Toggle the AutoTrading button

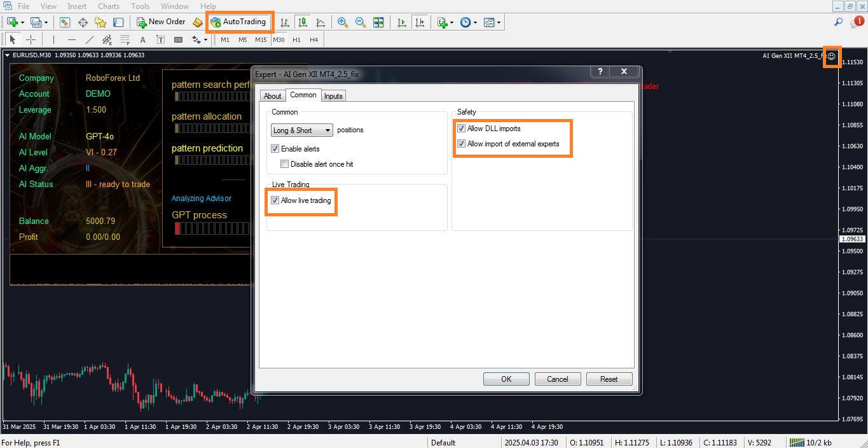click(x=239, y=22)
